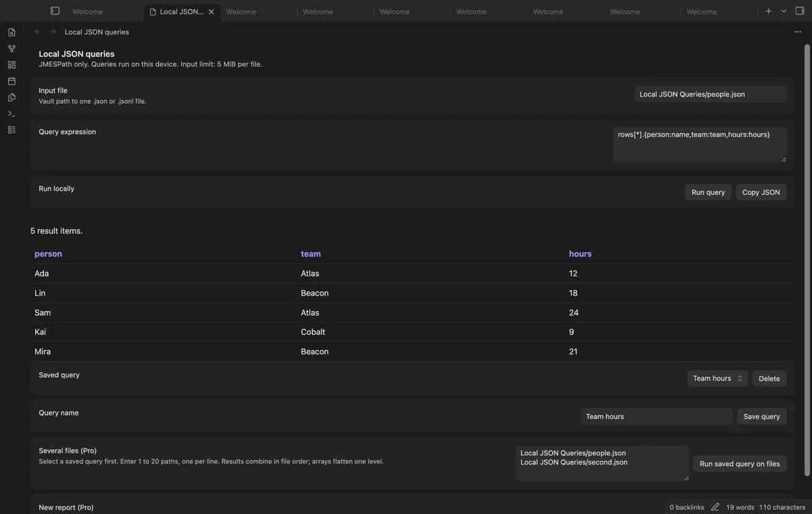The width and height of the screenshot is (812, 514).
Task: Click Beacon in Mira's row
Action: (x=315, y=352)
